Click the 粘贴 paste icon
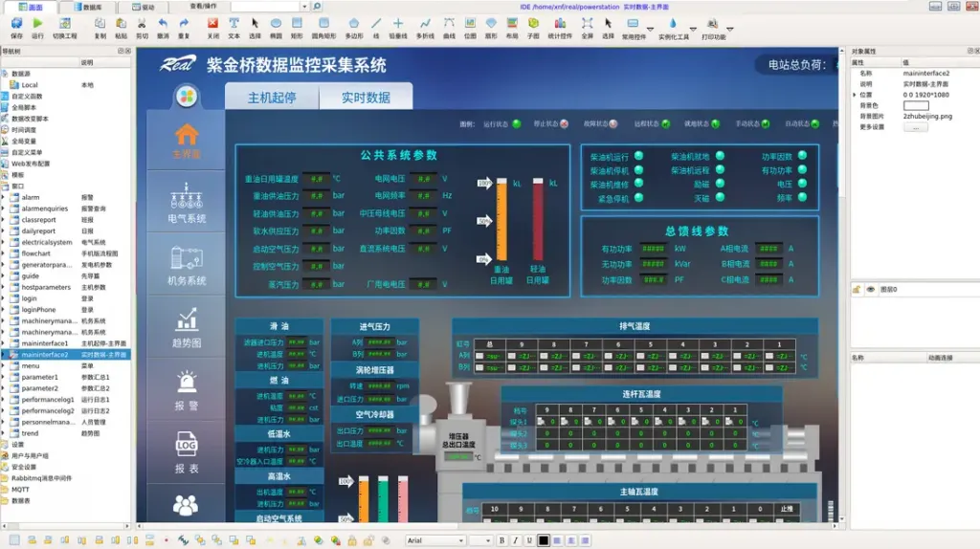Image resolution: width=980 pixels, height=549 pixels. point(122,23)
